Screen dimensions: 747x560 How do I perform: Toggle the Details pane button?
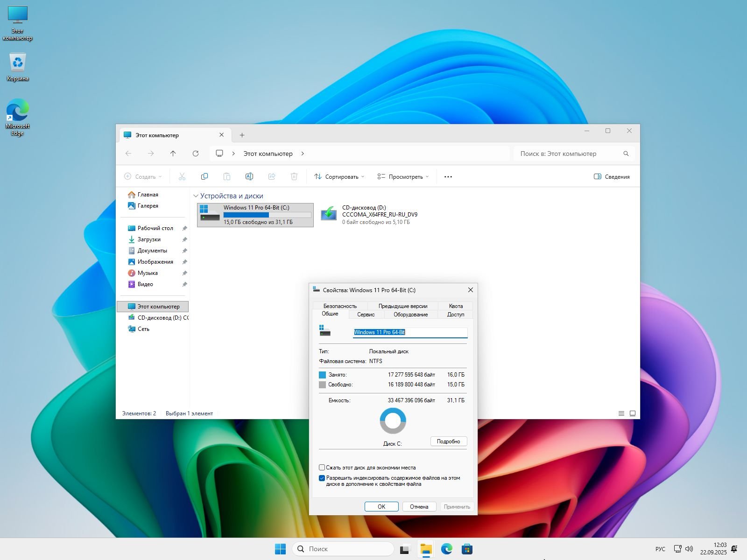[612, 177]
